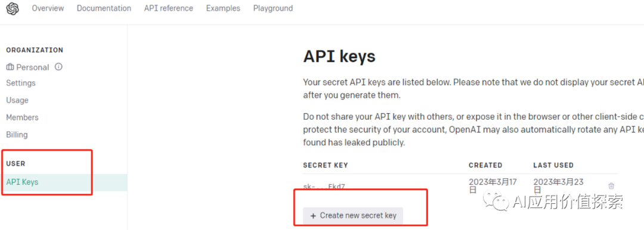
Task: Open the Overview tab
Action: 48,8
